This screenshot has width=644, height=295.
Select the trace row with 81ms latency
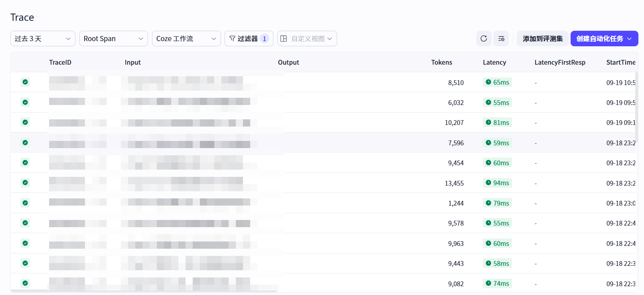tap(323, 123)
